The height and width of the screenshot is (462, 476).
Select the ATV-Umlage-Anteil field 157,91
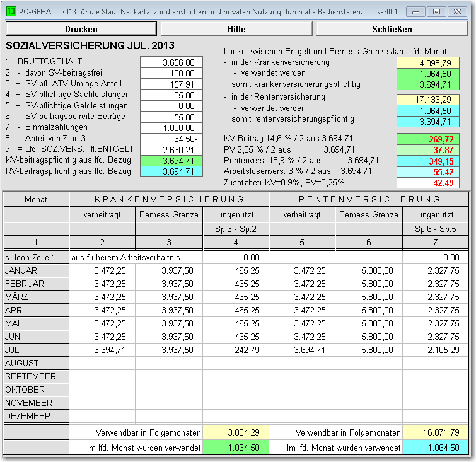[x=171, y=84]
